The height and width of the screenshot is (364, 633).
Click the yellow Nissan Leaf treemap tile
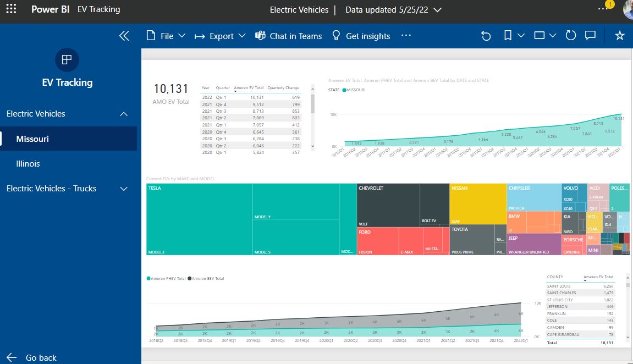click(x=477, y=205)
